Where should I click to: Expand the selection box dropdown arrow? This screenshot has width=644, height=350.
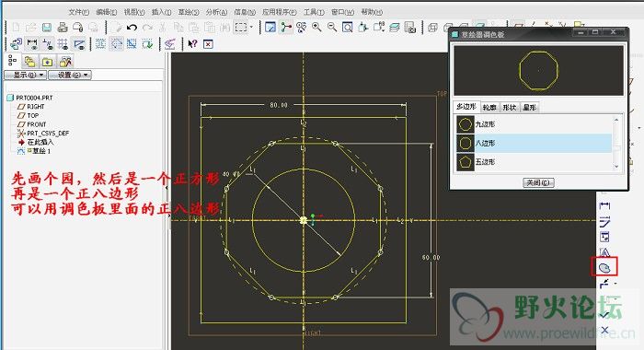251,28
